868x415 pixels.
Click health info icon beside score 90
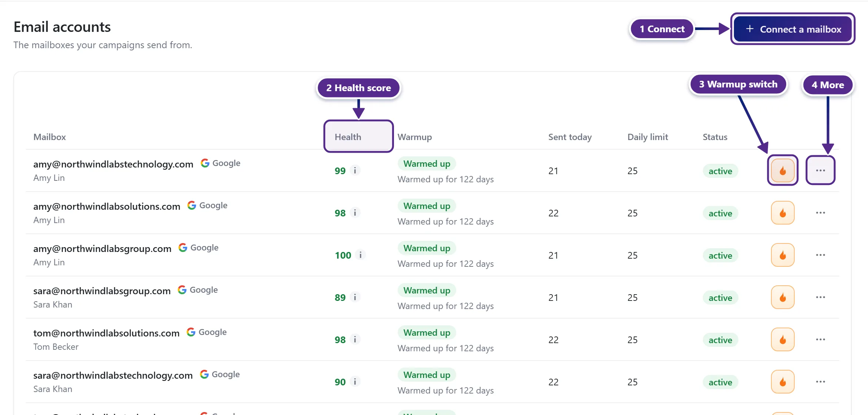[355, 382]
